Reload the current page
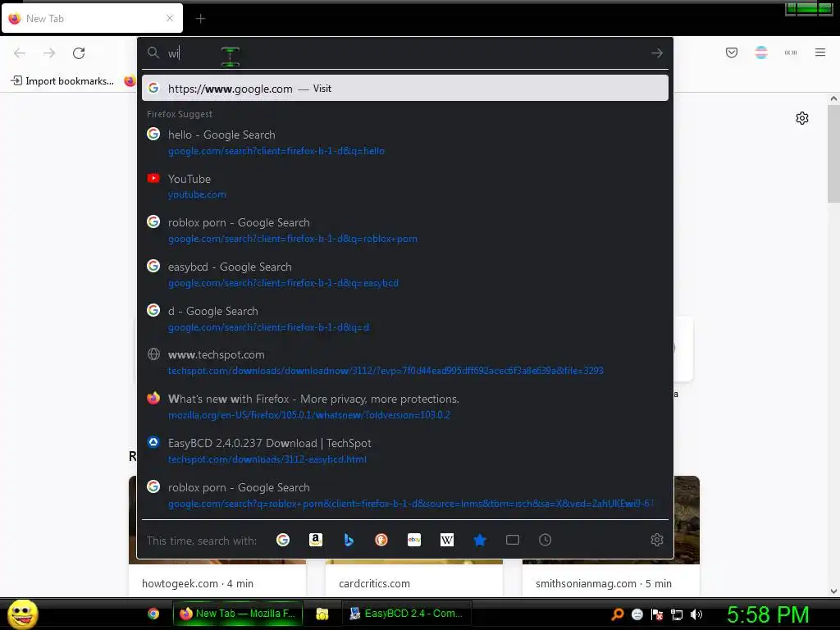This screenshot has width=840, height=630. (x=79, y=53)
